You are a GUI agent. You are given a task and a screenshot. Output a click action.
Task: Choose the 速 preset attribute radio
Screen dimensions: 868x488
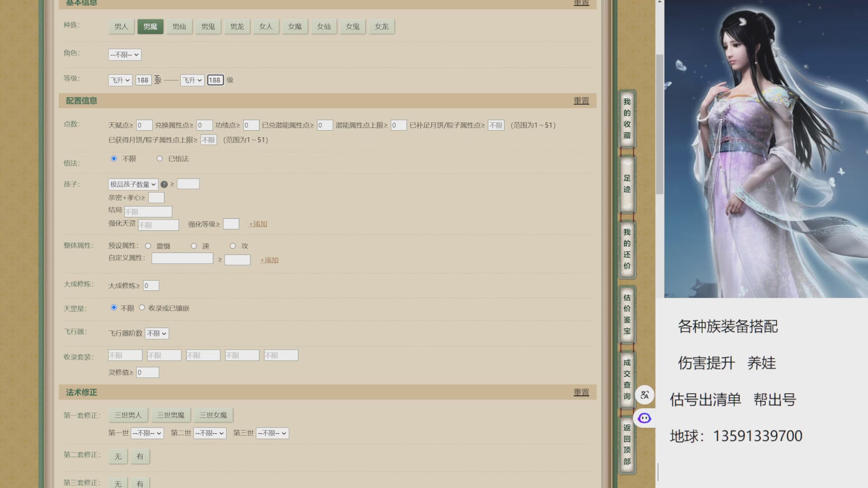click(x=193, y=246)
